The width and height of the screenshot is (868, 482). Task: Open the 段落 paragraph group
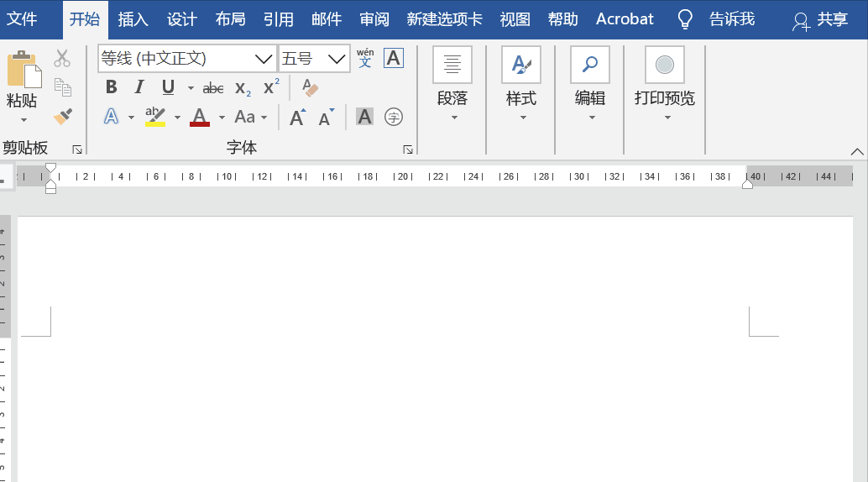[452, 83]
